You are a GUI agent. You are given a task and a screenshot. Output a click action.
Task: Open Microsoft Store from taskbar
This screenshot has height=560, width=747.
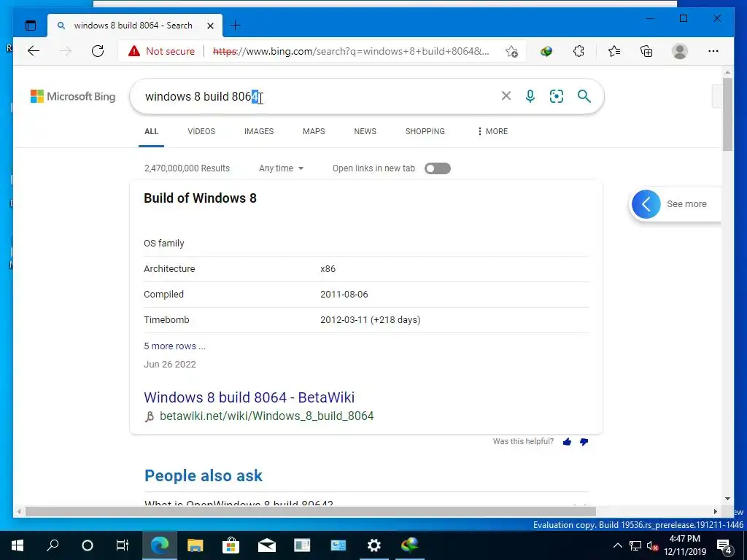[231, 545]
